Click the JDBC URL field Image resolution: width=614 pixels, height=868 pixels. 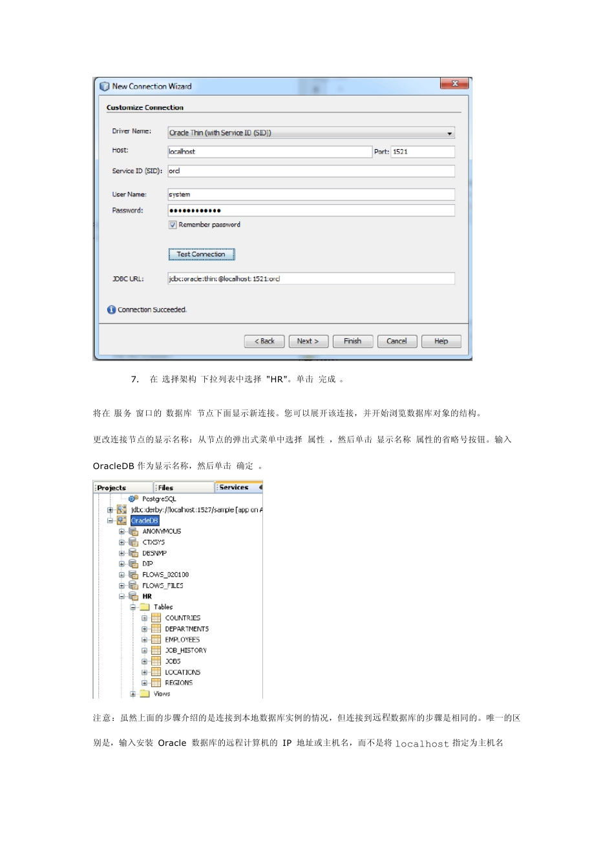pyautogui.click(x=311, y=279)
